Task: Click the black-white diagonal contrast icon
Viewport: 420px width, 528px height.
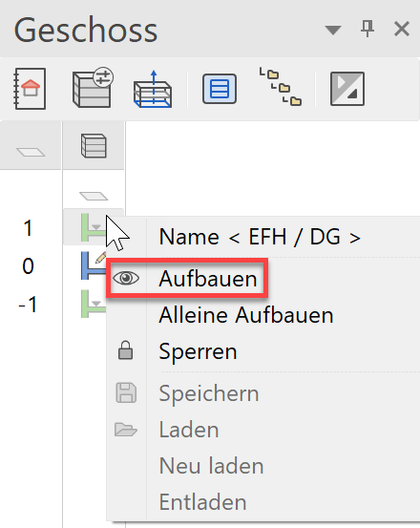Action: pos(347,89)
